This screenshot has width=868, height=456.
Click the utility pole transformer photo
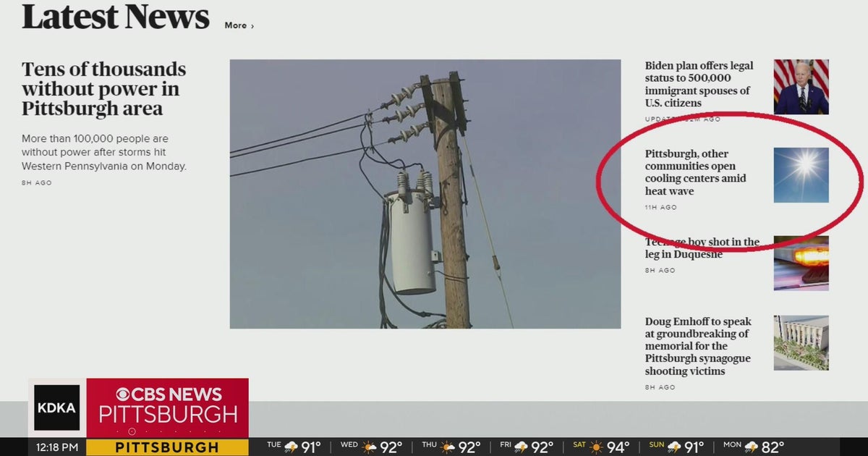[425, 194]
